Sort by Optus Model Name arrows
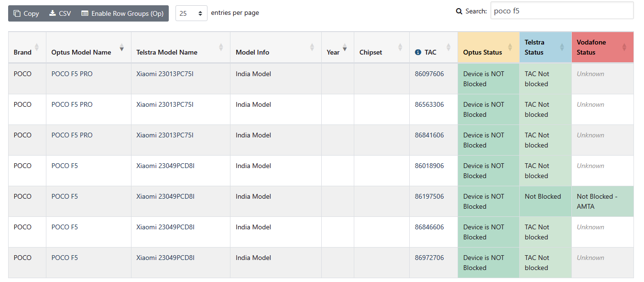Image resolution: width=644 pixels, height=282 pixels. (122, 47)
